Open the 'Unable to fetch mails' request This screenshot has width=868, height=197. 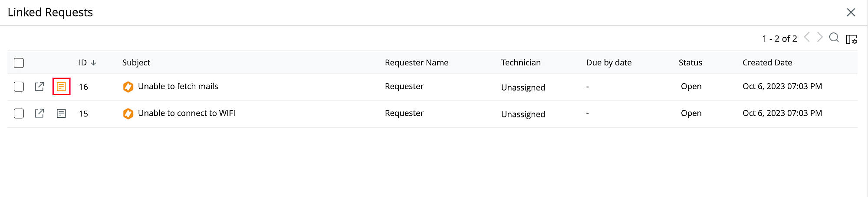[x=178, y=86]
